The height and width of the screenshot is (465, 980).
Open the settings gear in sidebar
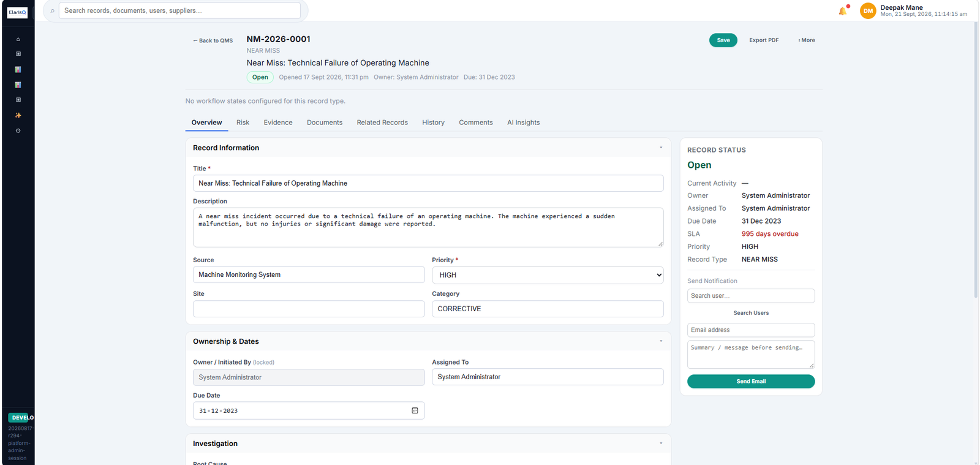coord(18,130)
